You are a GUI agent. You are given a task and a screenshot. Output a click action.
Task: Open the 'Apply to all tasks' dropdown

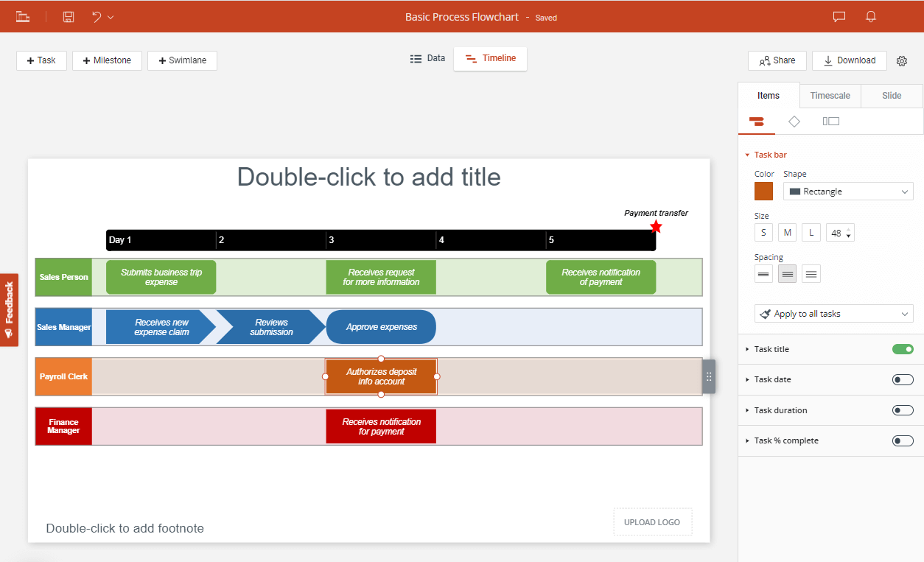[x=833, y=313]
